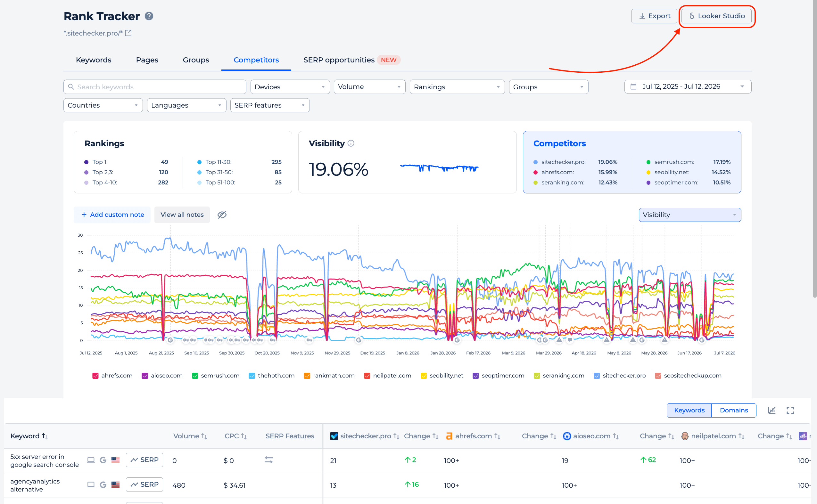Image resolution: width=817 pixels, height=504 pixels.
Task: Open the date range dropdown
Action: (688, 87)
